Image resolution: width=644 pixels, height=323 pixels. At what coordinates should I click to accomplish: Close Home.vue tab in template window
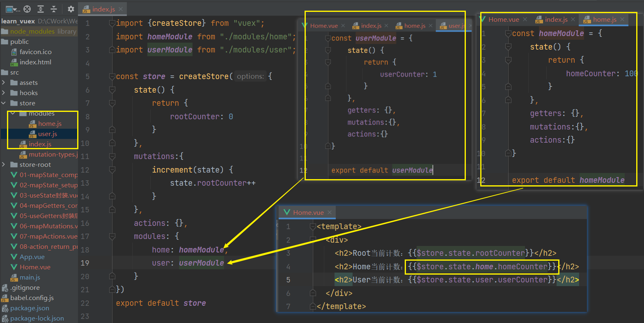[330, 212]
